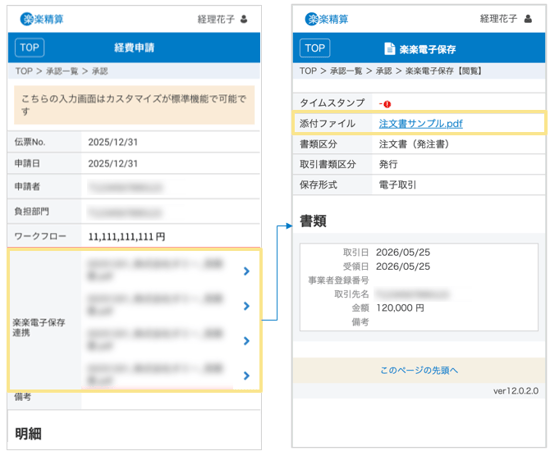Viewport: 550px width, 451px height.
Task: Open first 楽楽電子保存連携 file chevron
Action: 246,271
